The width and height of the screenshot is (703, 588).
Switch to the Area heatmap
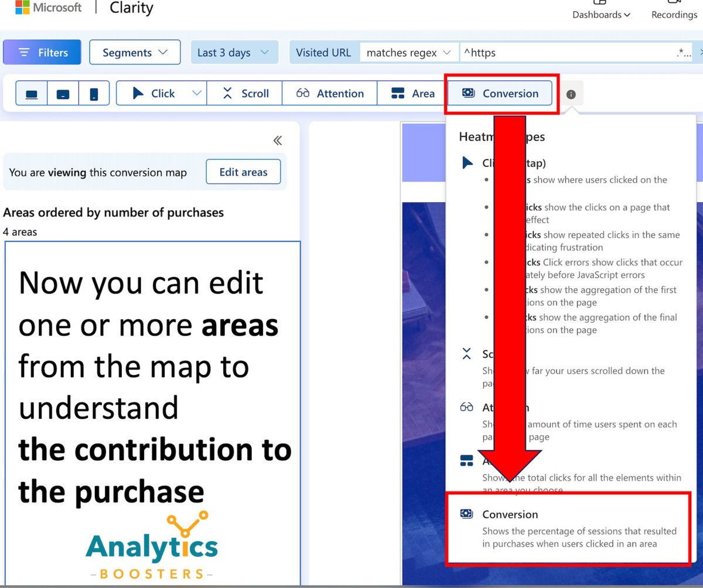(412, 94)
